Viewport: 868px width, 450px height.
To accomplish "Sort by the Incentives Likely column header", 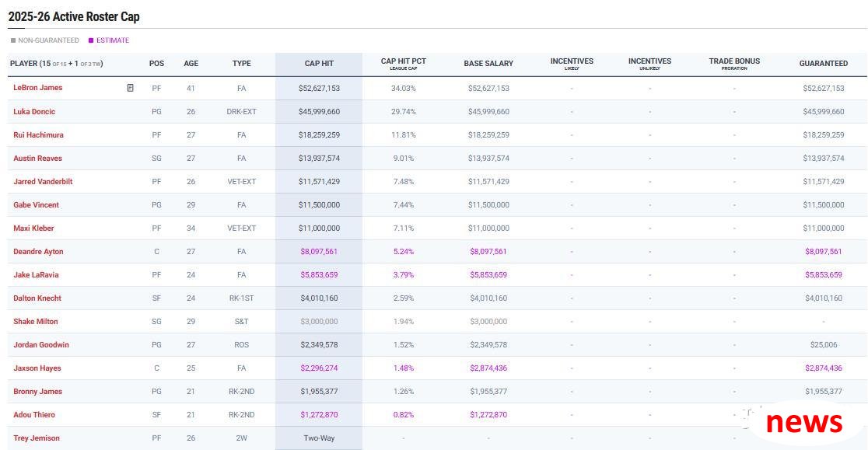I will (x=572, y=64).
